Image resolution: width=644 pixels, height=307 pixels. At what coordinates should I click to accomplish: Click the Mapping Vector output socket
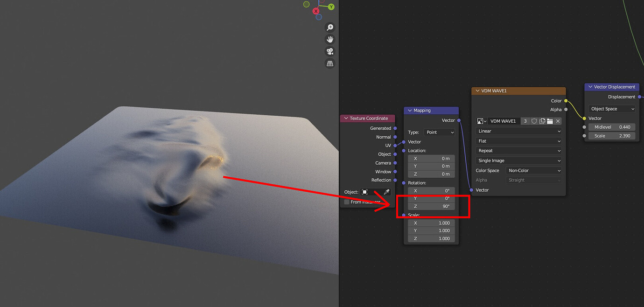(459, 120)
